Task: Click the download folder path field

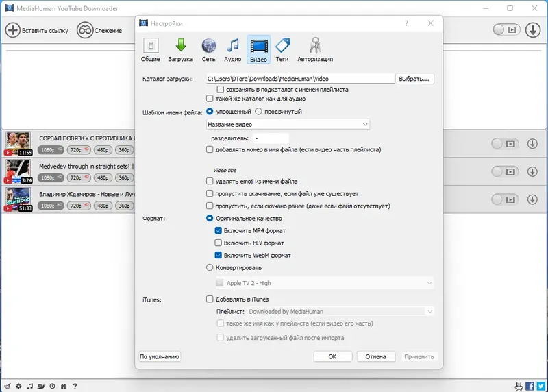Action: click(300, 79)
